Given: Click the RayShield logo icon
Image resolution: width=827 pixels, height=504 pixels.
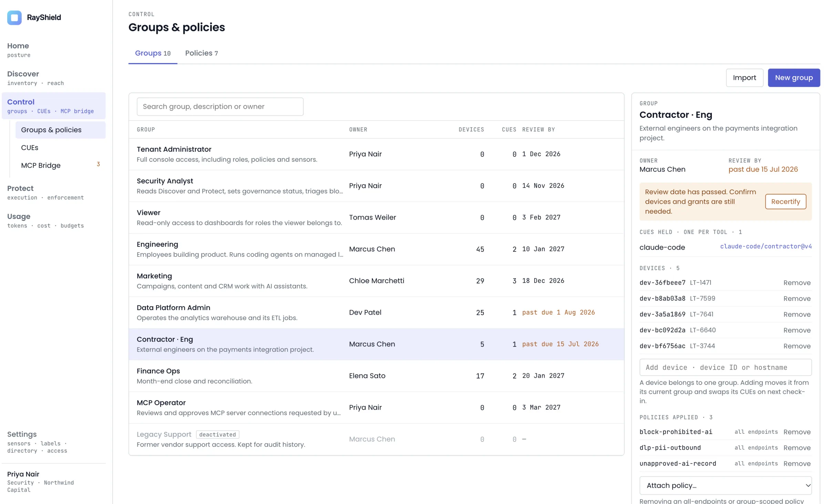Looking at the screenshot, I should 14,18.
